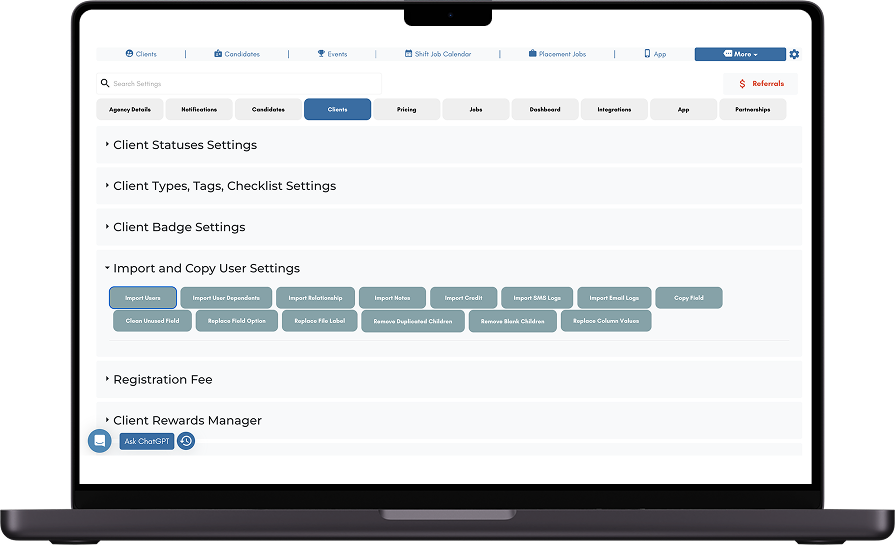896x545 pixels.
Task: Open Shift Job Calendar
Action: click(x=438, y=54)
